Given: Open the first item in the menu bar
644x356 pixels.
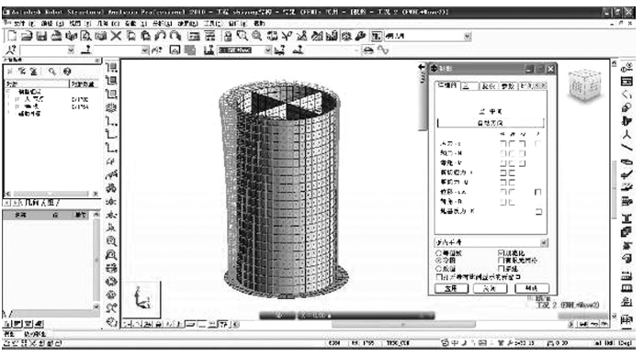Looking at the screenshot, I should click(17, 24).
